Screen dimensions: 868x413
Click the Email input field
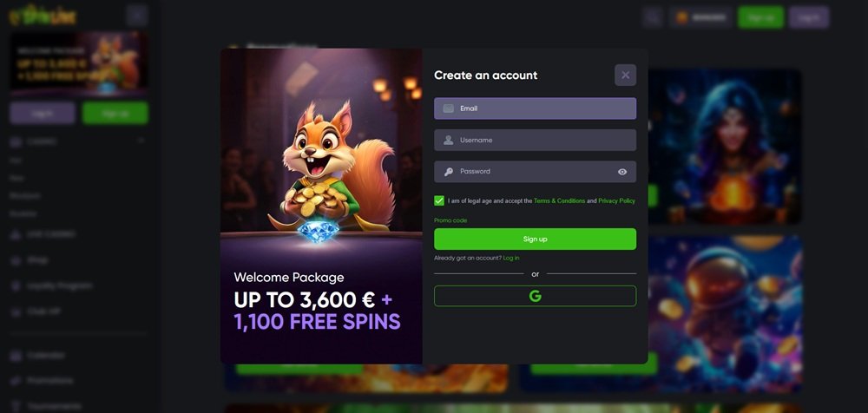pyautogui.click(x=535, y=108)
